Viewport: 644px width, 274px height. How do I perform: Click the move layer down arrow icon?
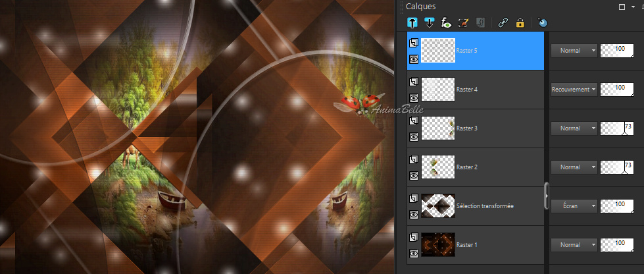(430, 22)
